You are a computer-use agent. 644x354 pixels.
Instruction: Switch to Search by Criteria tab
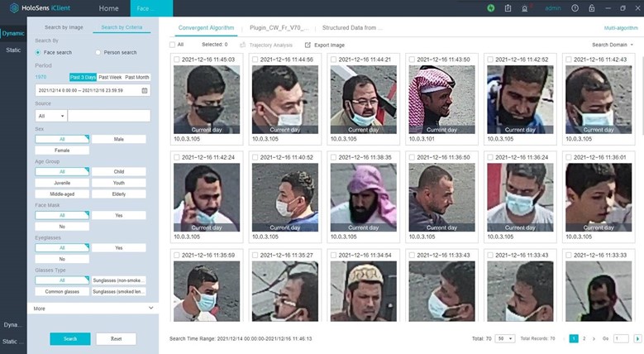point(122,27)
